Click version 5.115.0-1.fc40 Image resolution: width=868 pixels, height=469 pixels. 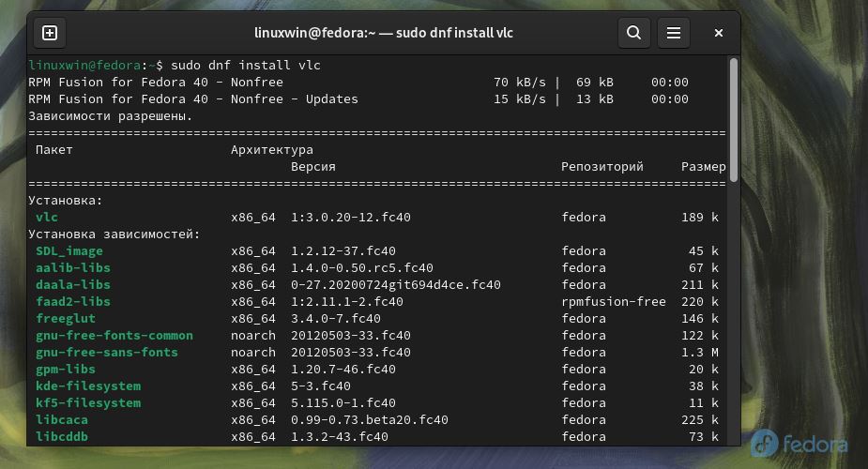pyautogui.click(x=343, y=402)
